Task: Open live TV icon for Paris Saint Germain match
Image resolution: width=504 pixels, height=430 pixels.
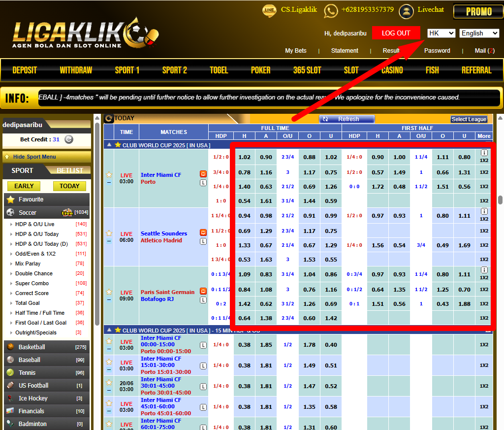Action: [x=203, y=291]
